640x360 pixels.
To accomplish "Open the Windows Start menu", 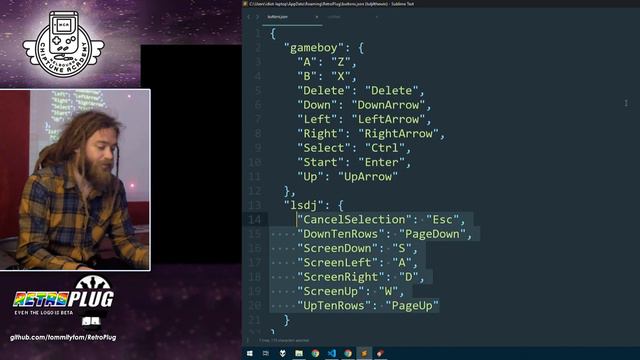I will (x=249, y=353).
